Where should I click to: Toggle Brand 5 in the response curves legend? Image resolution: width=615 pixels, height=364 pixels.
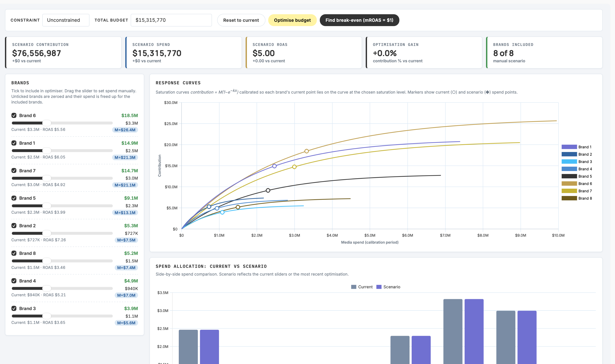click(x=576, y=176)
